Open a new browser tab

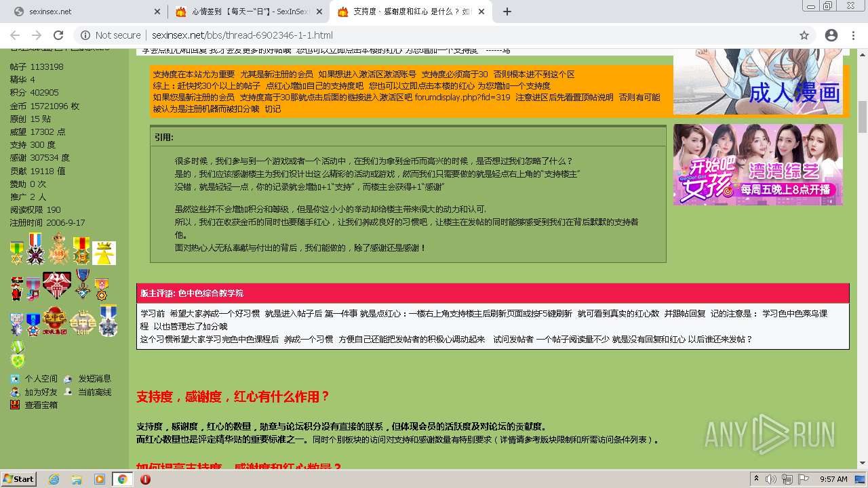[507, 12]
